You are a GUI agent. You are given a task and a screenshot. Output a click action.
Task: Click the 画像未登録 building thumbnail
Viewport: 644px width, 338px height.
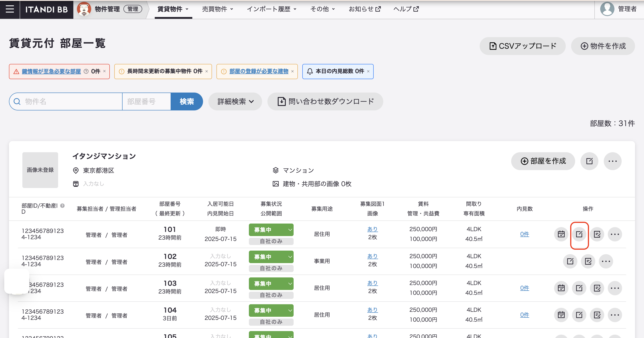pos(40,170)
